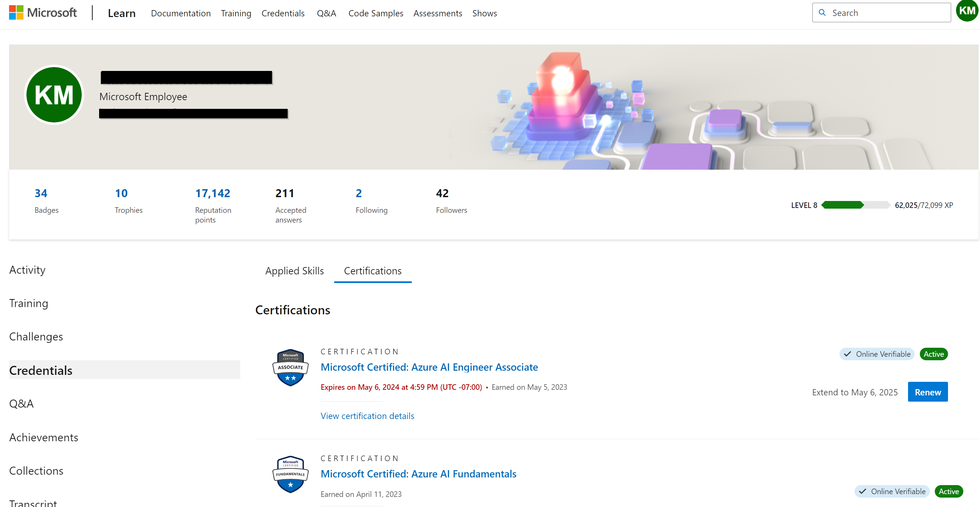
Task: Open the Documentation menu
Action: tap(181, 13)
